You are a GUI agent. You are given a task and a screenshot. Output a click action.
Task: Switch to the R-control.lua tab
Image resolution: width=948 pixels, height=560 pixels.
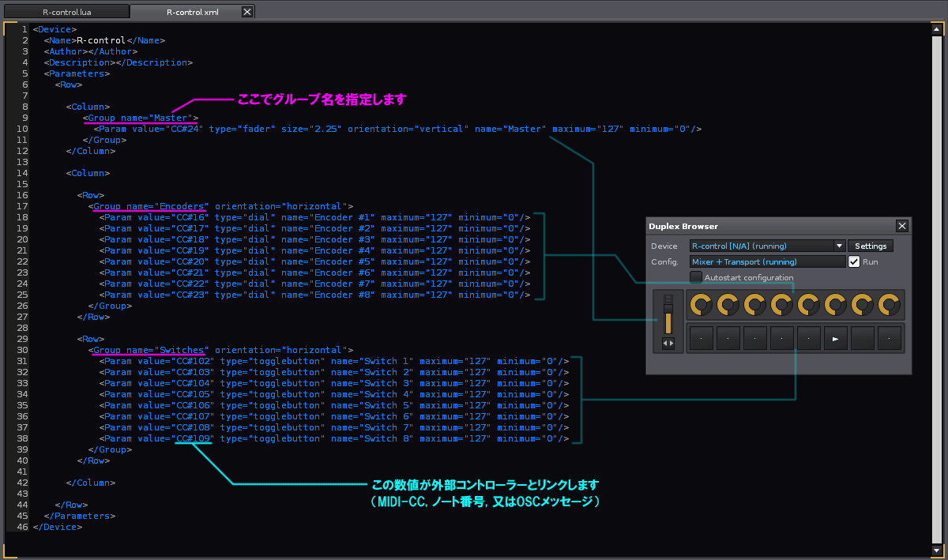click(66, 11)
